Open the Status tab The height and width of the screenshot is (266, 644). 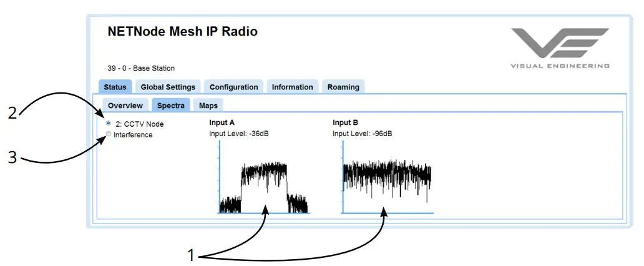click(115, 87)
